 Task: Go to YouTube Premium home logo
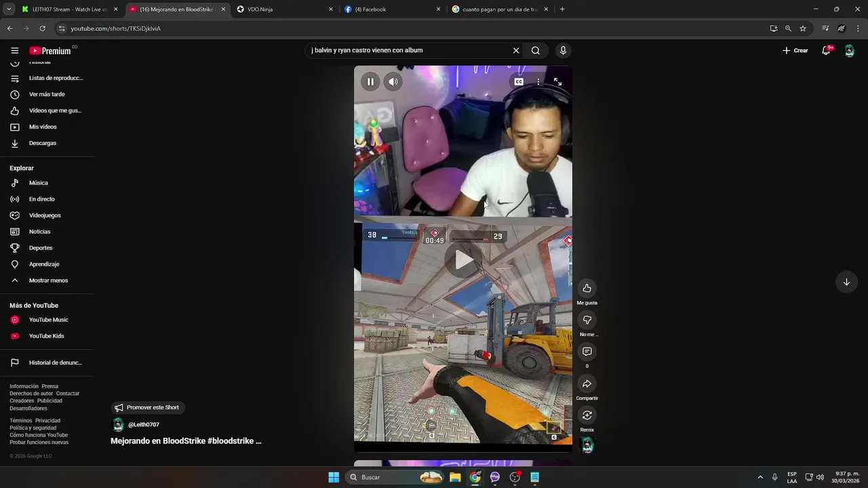coord(51,51)
